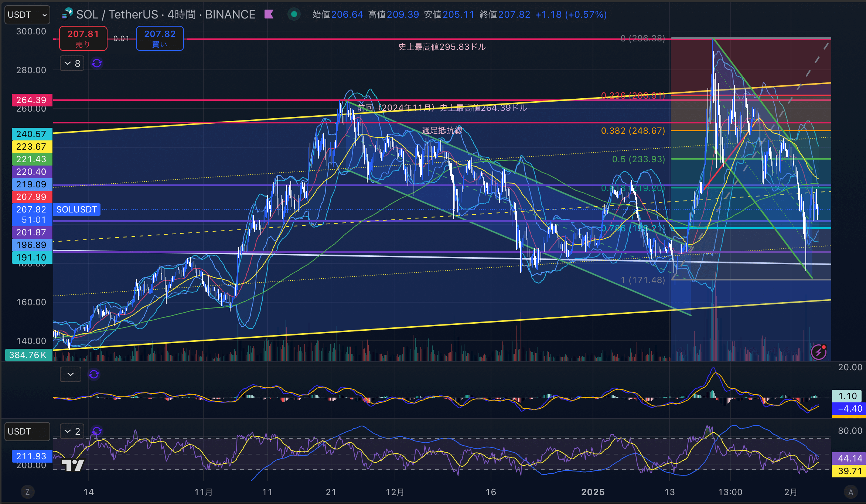Click the 196.89 blue price label
The height and width of the screenshot is (504, 866).
click(32, 245)
